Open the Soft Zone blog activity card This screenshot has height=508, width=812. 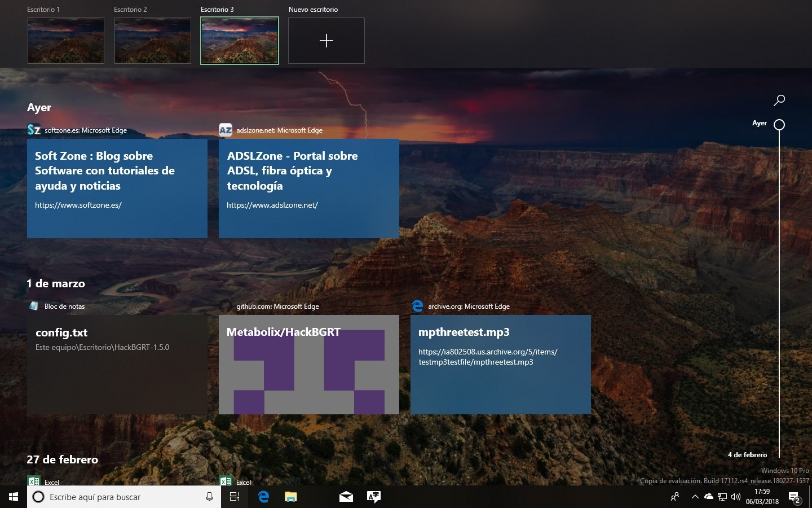[117, 189]
